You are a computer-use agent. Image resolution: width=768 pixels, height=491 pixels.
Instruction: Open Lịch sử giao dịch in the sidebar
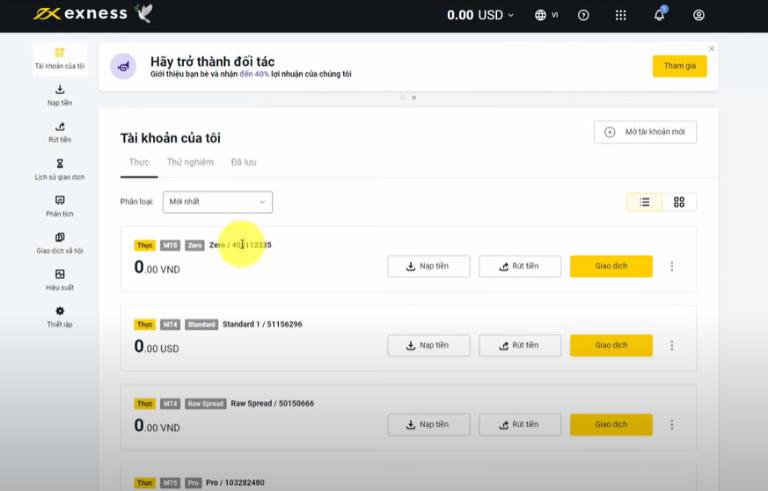pyautogui.click(x=60, y=170)
